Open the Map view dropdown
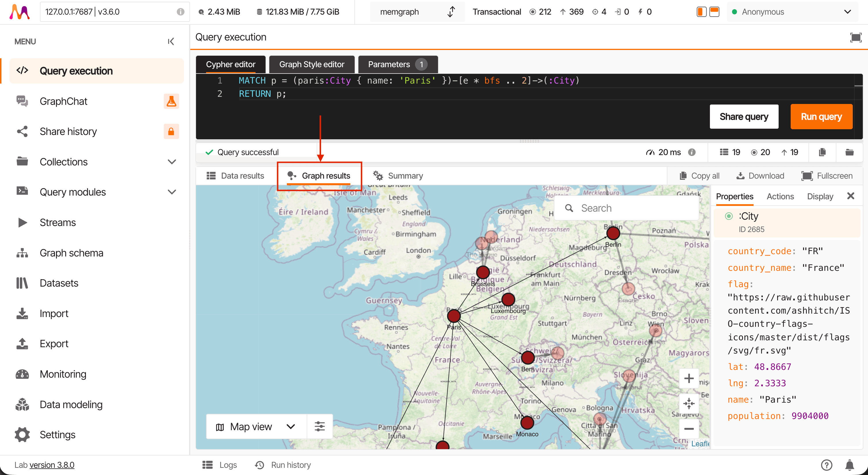 (256, 426)
